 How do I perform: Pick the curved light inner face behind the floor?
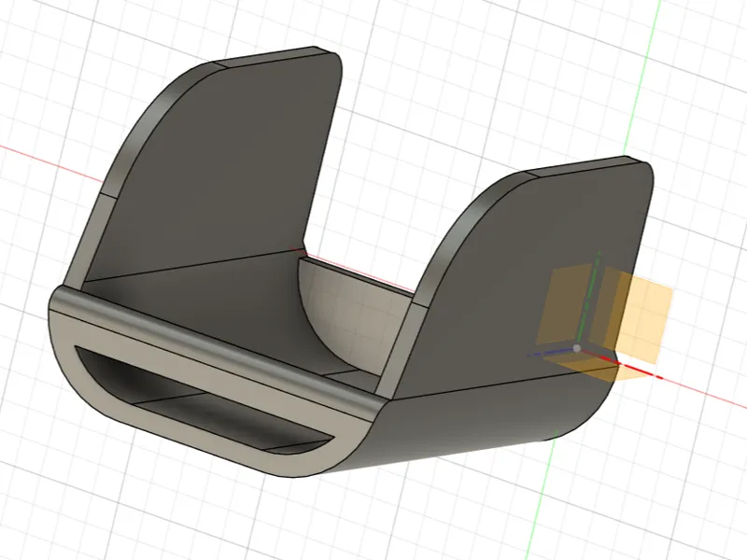click(x=353, y=315)
